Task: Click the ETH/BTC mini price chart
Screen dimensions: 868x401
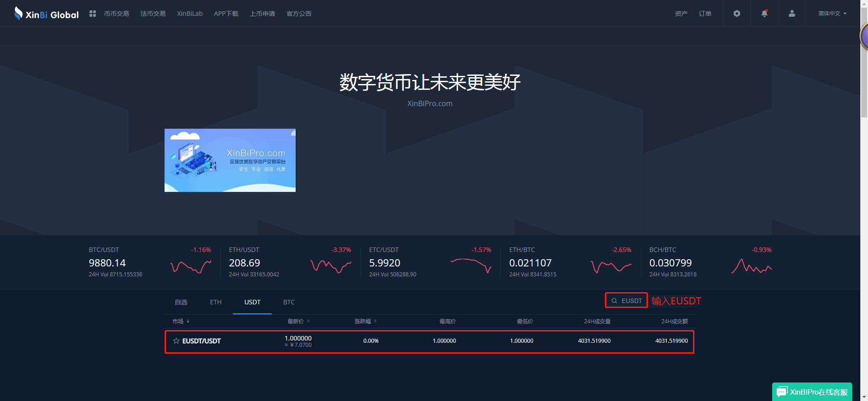Action: click(611, 267)
